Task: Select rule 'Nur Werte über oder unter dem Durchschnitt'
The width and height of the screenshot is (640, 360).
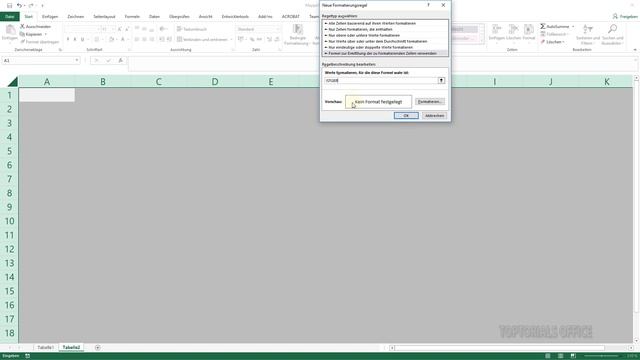Action: click(x=385, y=41)
